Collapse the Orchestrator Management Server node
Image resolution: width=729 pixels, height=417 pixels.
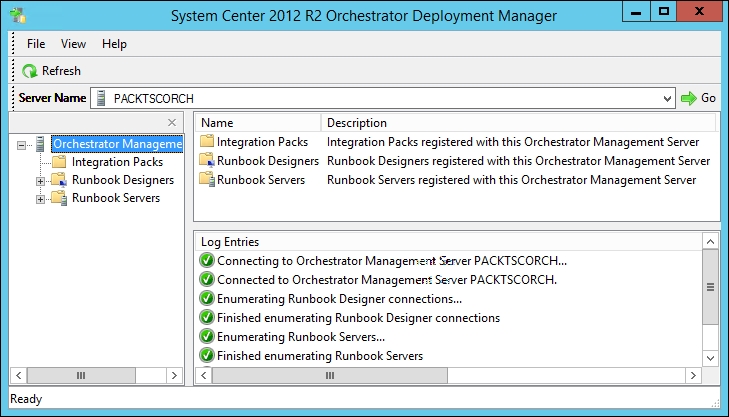coord(21,146)
